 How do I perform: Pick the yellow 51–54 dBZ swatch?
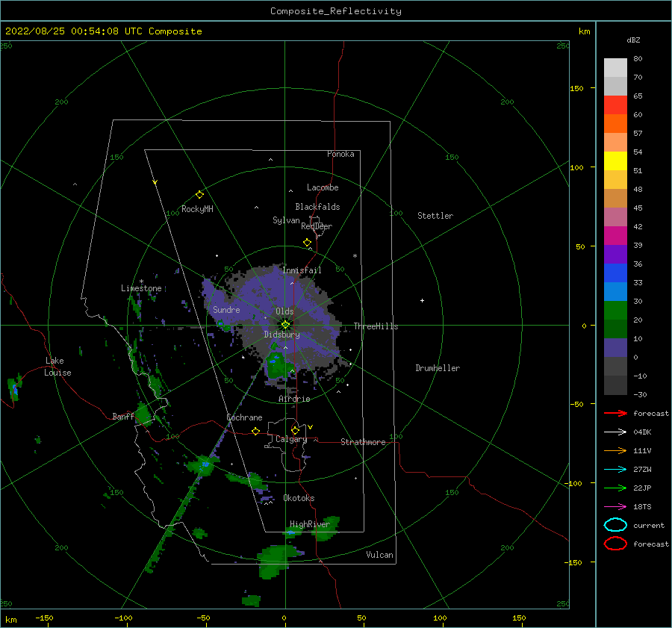pyautogui.click(x=615, y=161)
